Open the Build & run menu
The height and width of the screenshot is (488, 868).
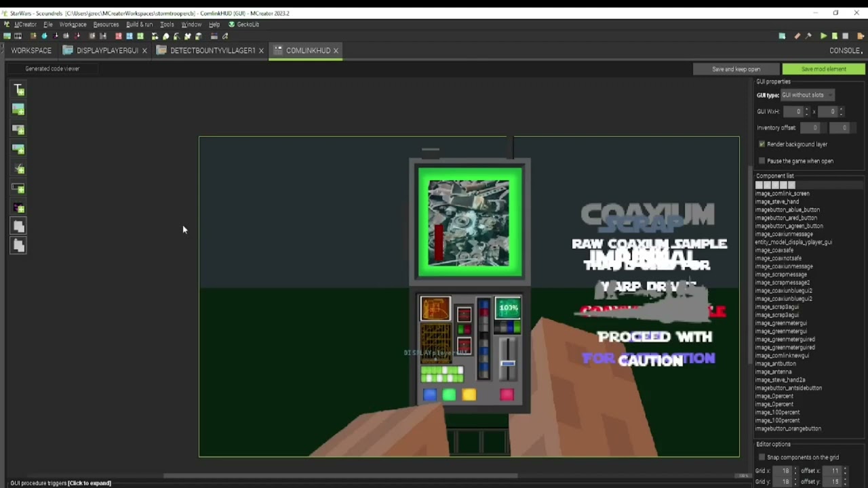click(139, 24)
